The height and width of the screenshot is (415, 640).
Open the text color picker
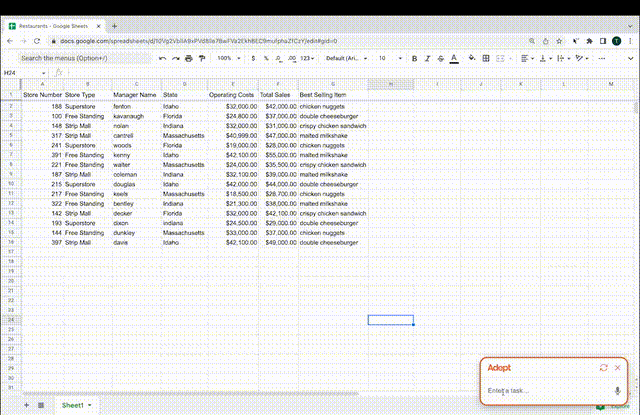pos(454,59)
